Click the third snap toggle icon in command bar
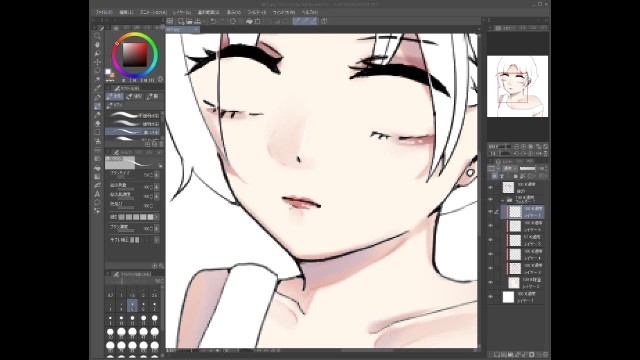 (313, 21)
